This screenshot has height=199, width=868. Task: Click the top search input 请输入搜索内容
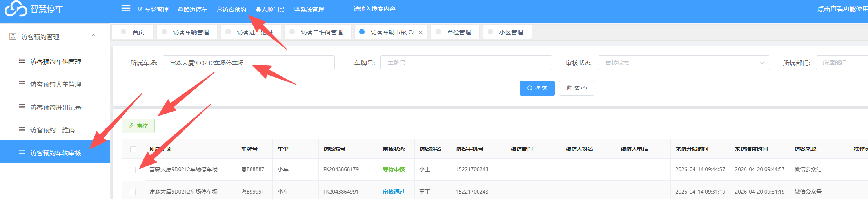374,9
